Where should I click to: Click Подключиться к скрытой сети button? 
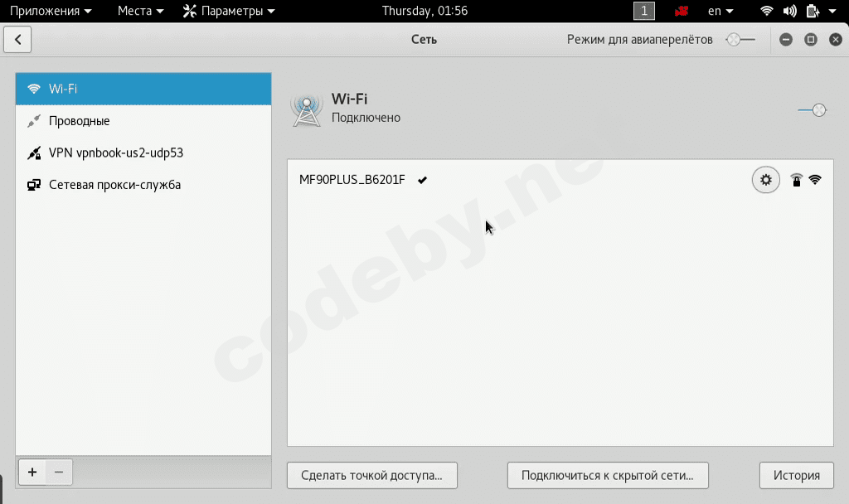click(x=608, y=475)
